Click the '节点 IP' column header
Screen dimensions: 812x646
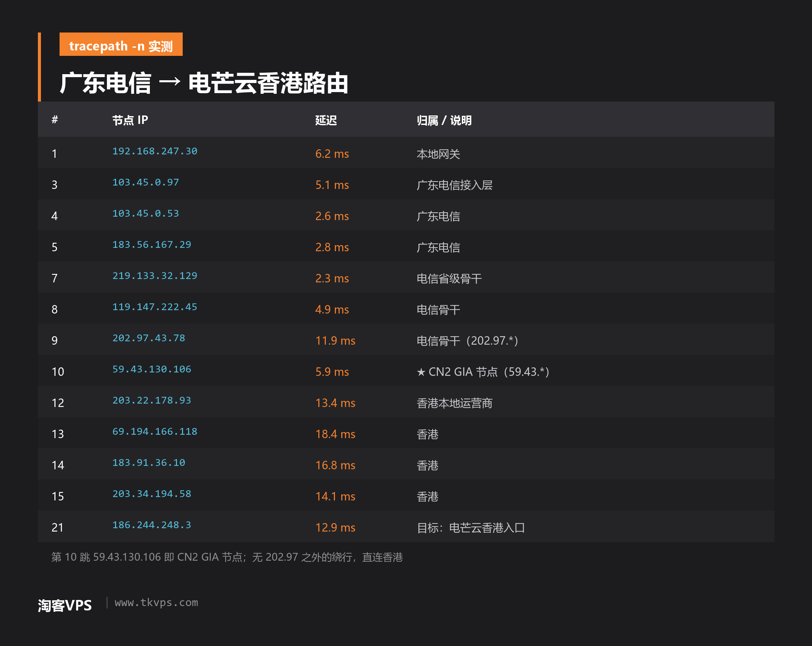coord(130,120)
